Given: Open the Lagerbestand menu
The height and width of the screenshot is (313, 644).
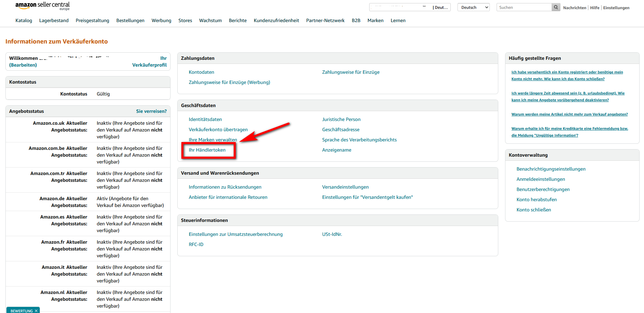Looking at the screenshot, I should tap(54, 20).
